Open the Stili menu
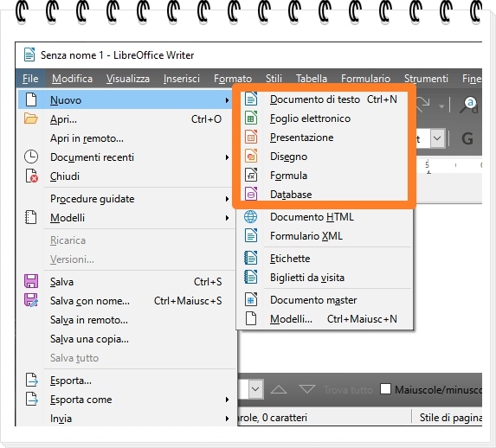The height and width of the screenshot is (448, 496). click(x=274, y=79)
